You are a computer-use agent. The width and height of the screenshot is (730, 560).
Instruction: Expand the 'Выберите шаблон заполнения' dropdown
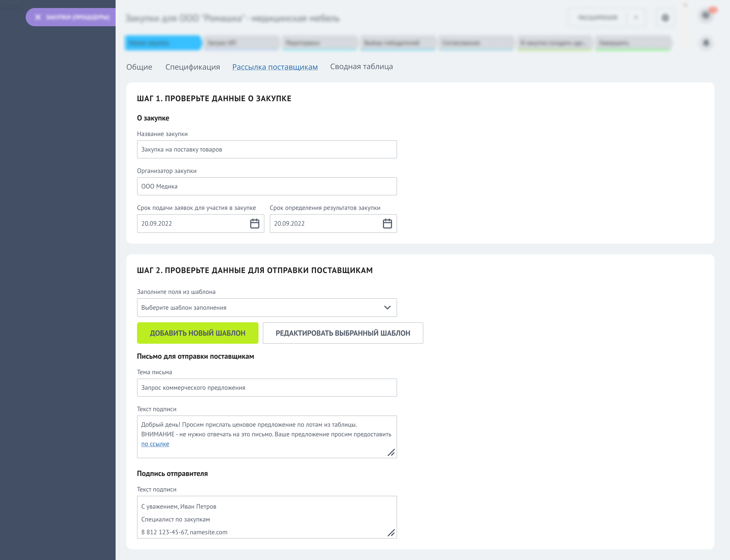[x=387, y=307]
